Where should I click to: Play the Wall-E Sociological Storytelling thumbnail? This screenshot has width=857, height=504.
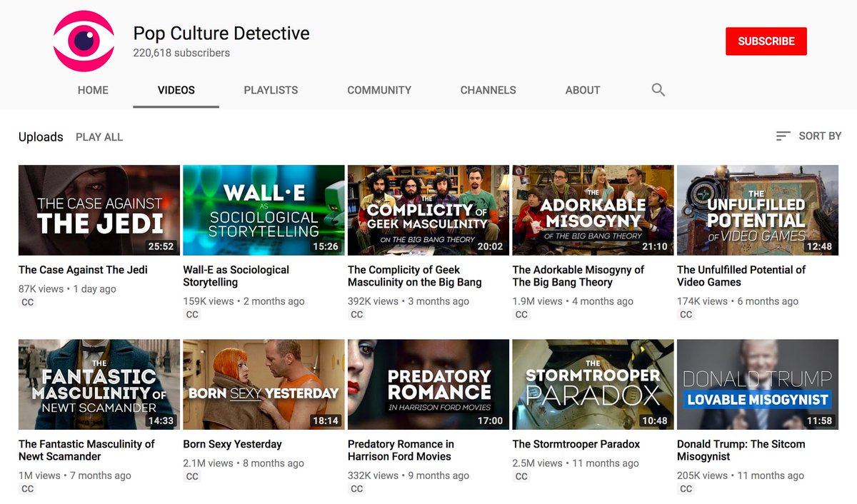pos(264,211)
